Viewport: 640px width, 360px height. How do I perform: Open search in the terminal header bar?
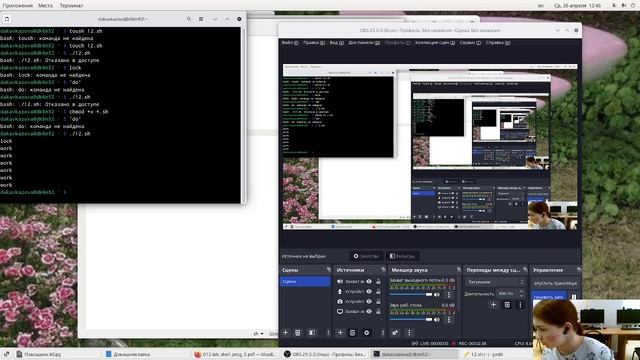(x=189, y=19)
